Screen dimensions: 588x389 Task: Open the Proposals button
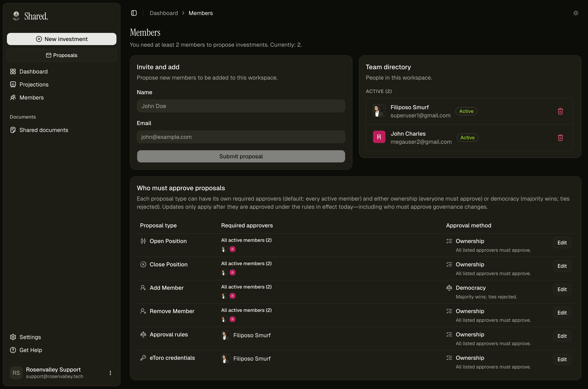61,55
